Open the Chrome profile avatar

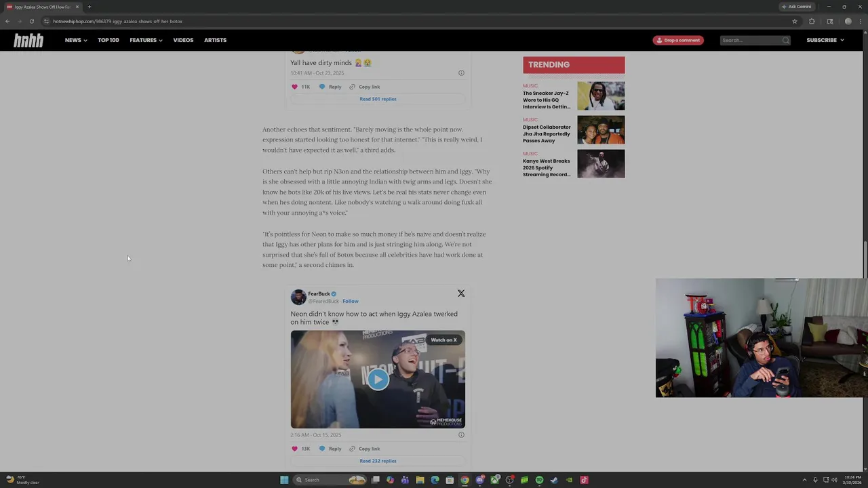pyautogui.click(x=848, y=21)
